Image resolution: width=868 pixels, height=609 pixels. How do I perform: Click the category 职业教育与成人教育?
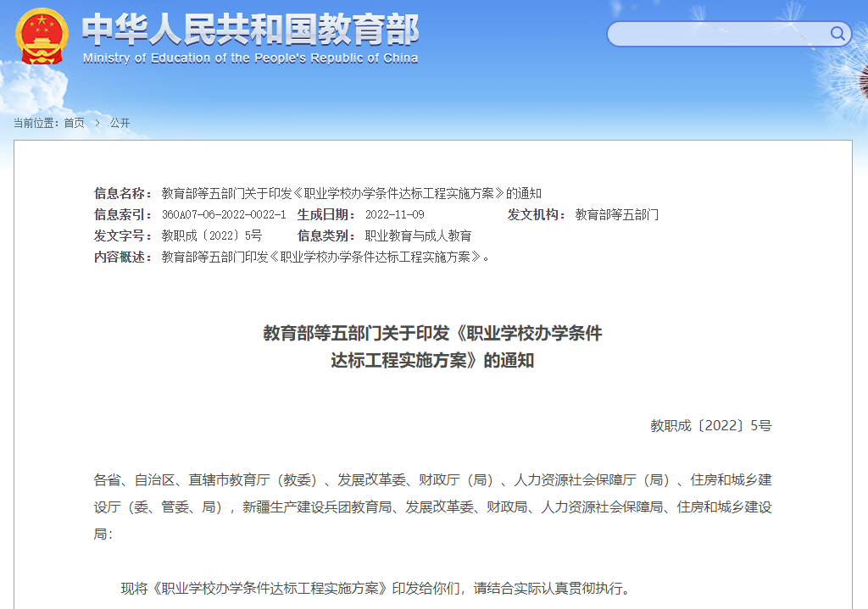coord(418,235)
